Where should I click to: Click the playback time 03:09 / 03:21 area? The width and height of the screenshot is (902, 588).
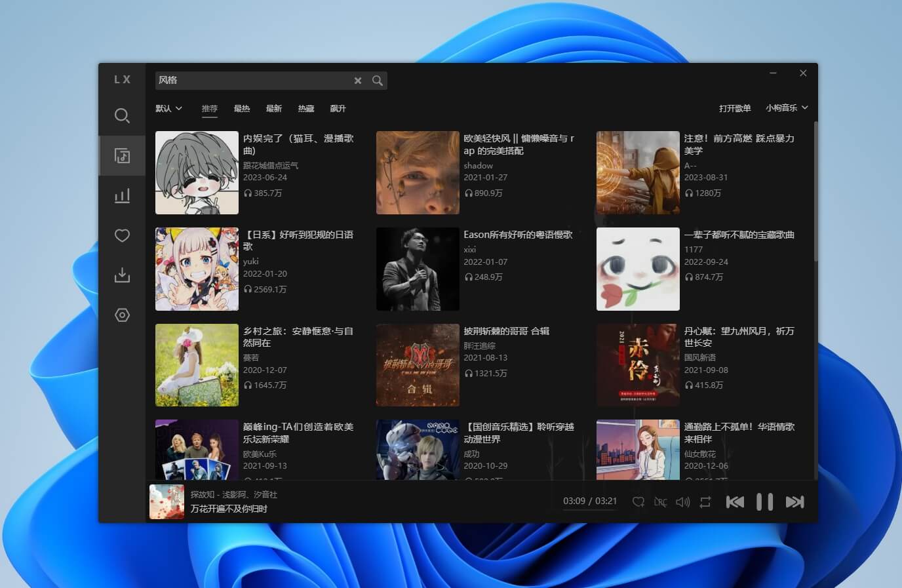tap(589, 500)
